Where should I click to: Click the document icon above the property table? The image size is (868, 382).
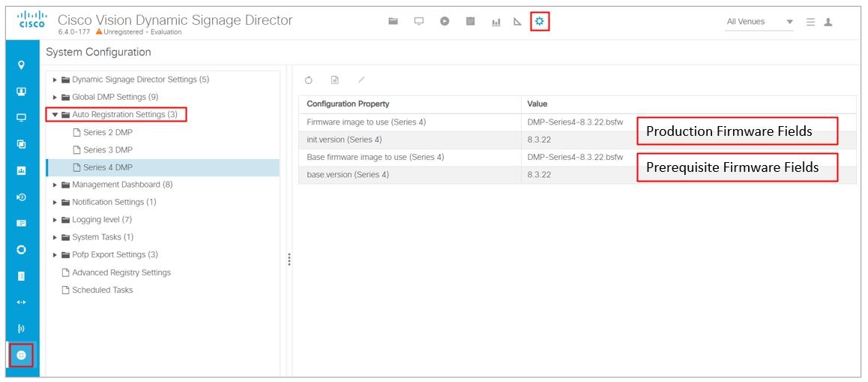[x=335, y=80]
